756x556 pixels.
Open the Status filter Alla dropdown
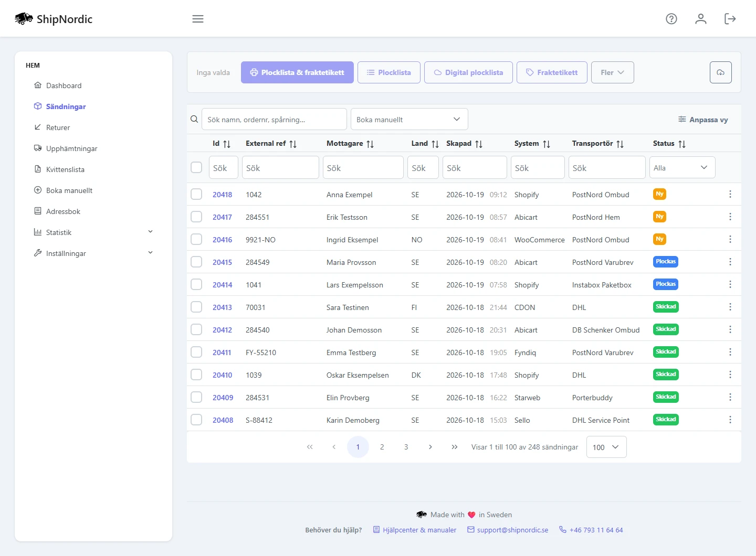pos(682,167)
